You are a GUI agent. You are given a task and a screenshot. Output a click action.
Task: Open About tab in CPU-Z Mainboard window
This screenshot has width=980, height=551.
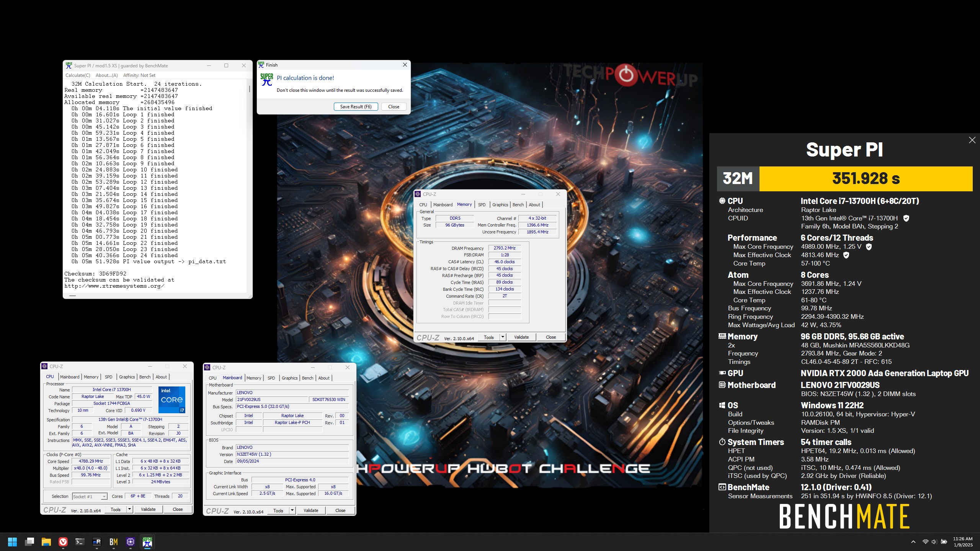coord(324,378)
